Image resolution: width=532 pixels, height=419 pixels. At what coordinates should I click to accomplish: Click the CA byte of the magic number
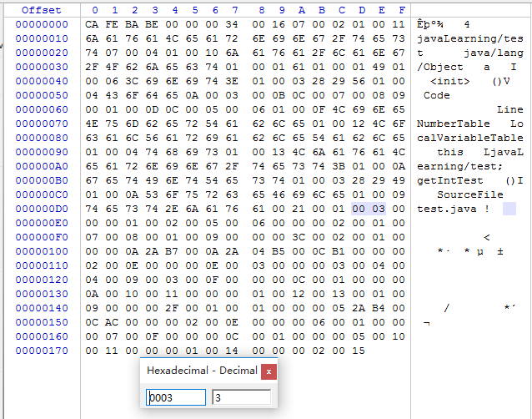92,24
